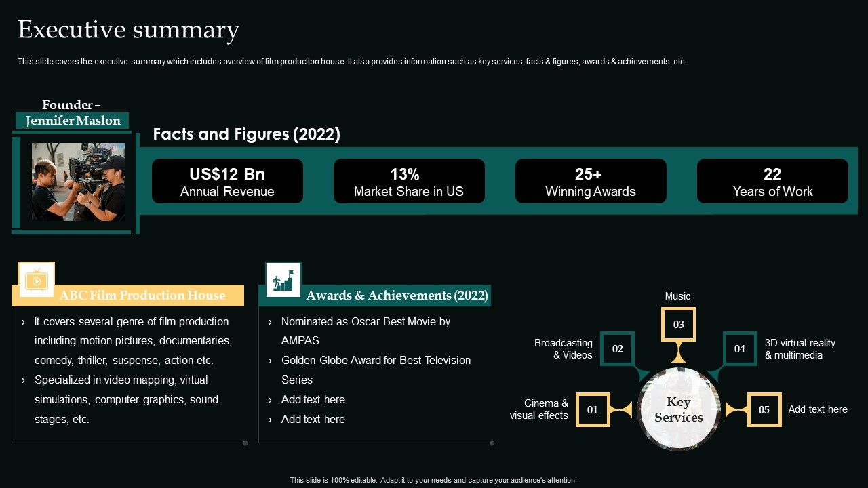Screen dimensions: 868x488
Task: Click the Key Services center circle
Action: [678, 409]
